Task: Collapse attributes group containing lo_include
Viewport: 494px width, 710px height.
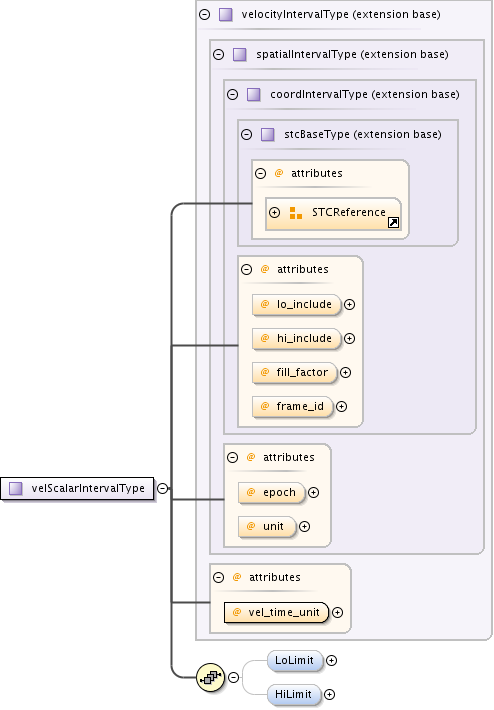Action: [247, 270]
